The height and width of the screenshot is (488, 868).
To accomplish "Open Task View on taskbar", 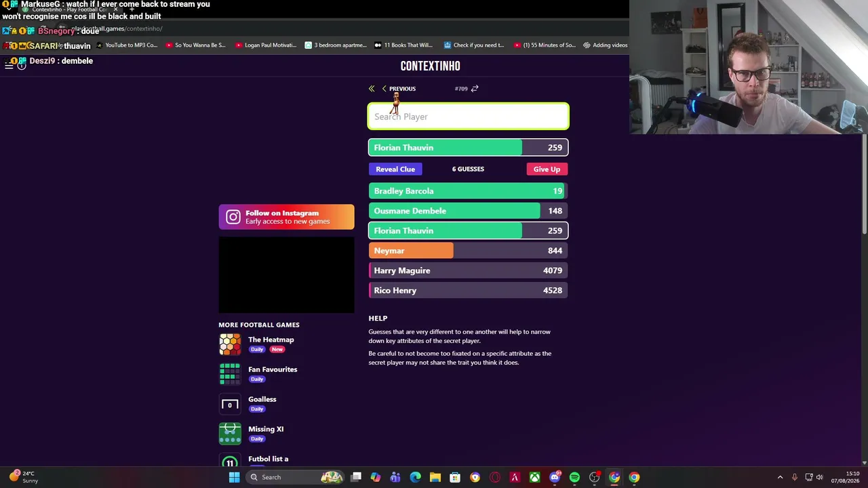I will [x=356, y=477].
